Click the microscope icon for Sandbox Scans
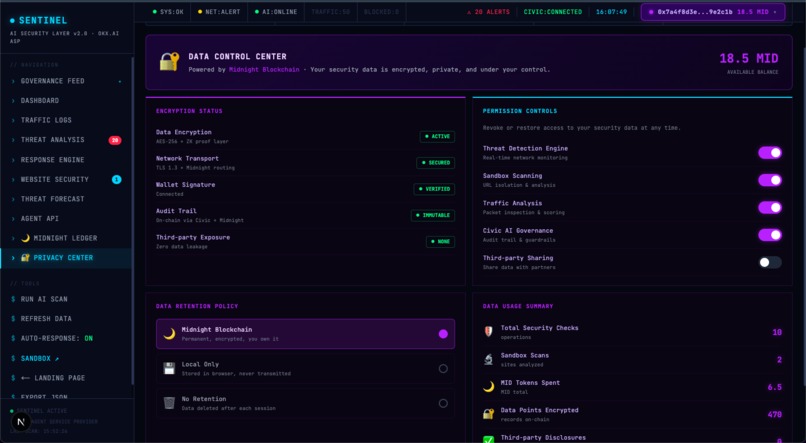Viewport: 806px width, 443px height. tap(488, 359)
